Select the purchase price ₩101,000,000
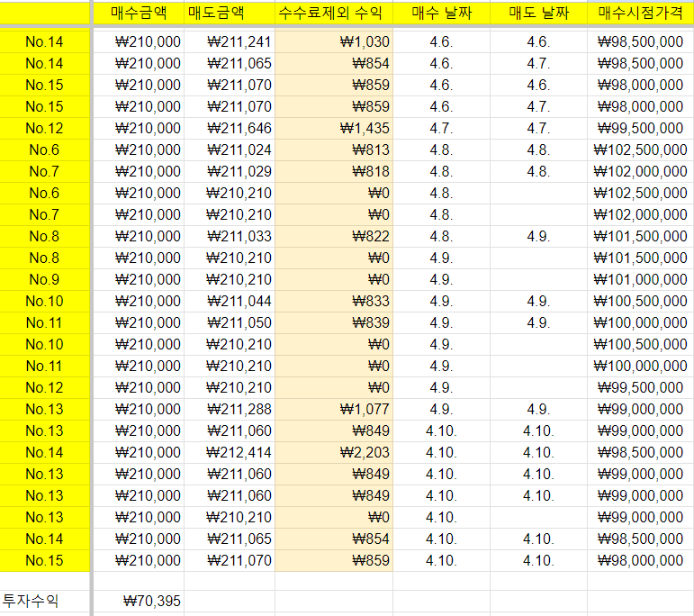Viewport: 694px width, 616px height. tap(640, 280)
